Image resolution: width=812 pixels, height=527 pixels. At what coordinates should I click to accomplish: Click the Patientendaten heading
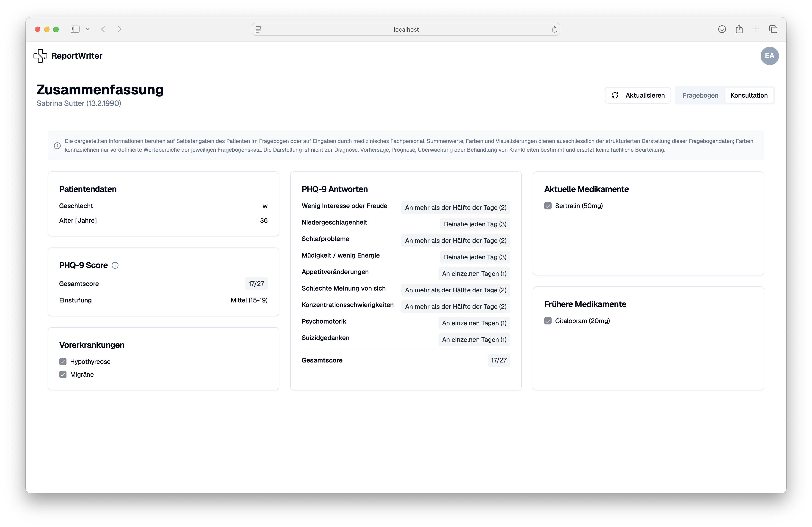coord(88,189)
